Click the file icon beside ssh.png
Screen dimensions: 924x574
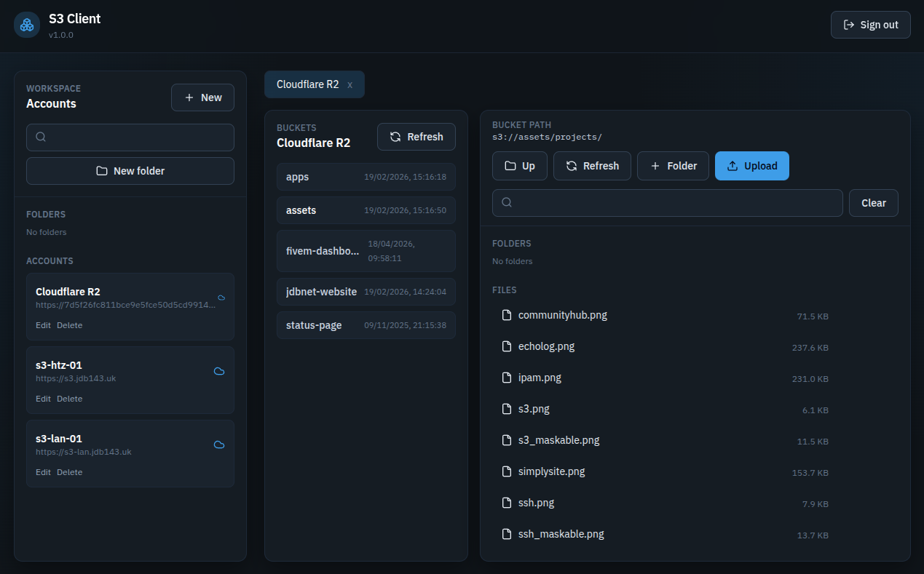click(x=507, y=503)
